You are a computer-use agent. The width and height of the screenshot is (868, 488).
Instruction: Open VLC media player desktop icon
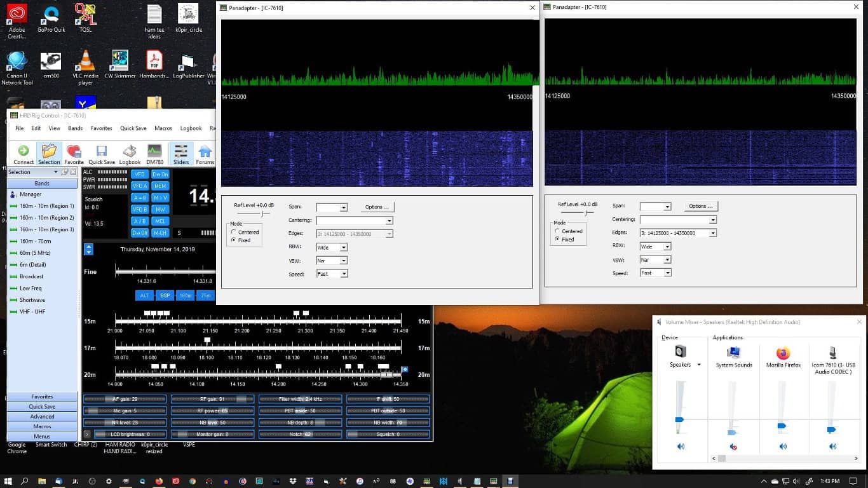85,69
